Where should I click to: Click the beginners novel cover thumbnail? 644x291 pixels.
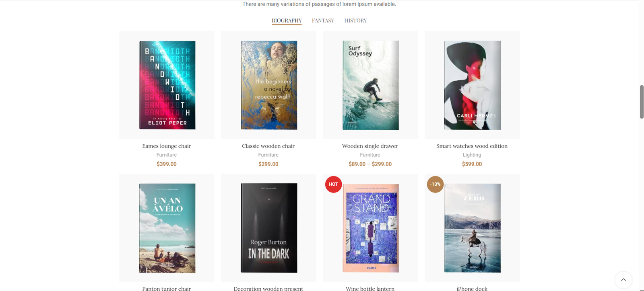[x=269, y=85]
